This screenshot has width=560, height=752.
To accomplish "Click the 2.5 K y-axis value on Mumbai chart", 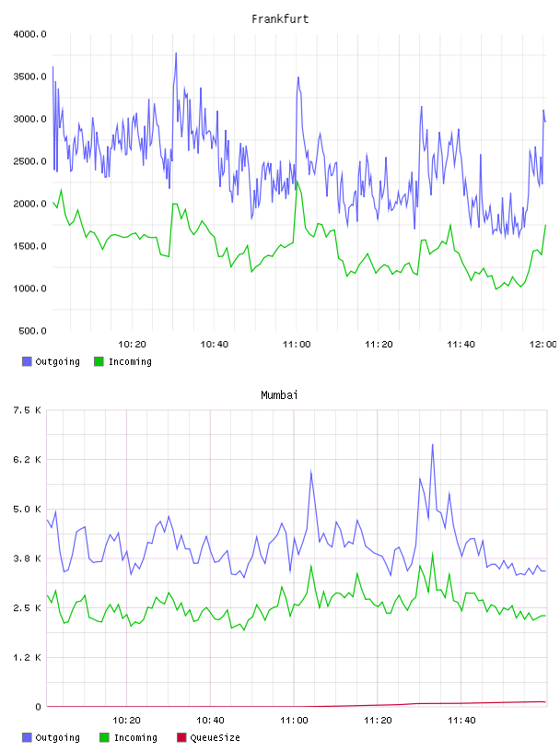I will click(27, 607).
